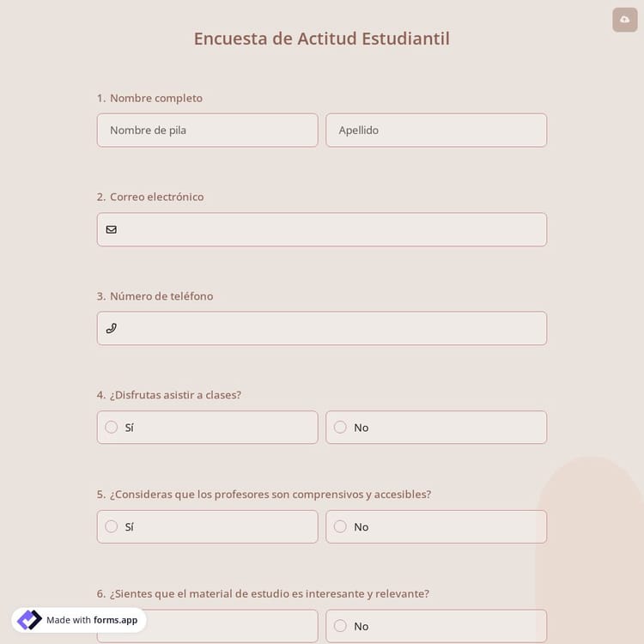644x644 pixels.
Task: Click into the Apellido input field
Action: pyautogui.click(x=436, y=131)
